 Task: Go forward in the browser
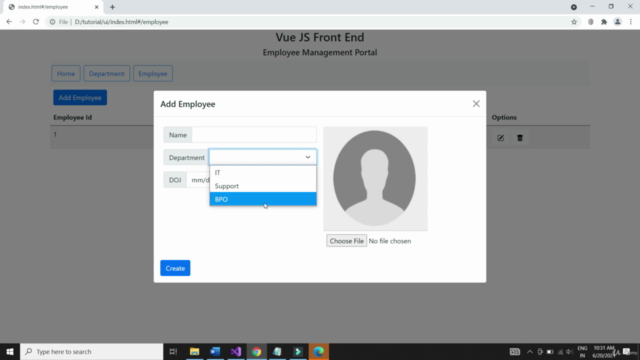(x=22, y=22)
